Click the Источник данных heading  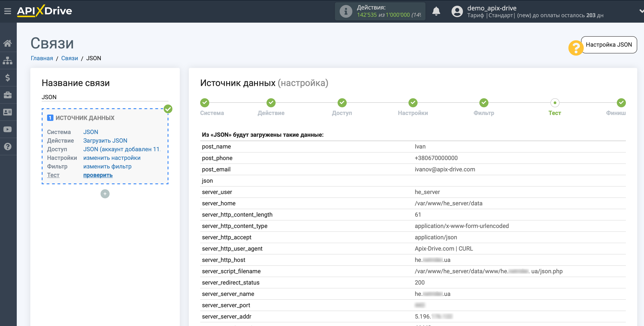pyautogui.click(x=264, y=83)
